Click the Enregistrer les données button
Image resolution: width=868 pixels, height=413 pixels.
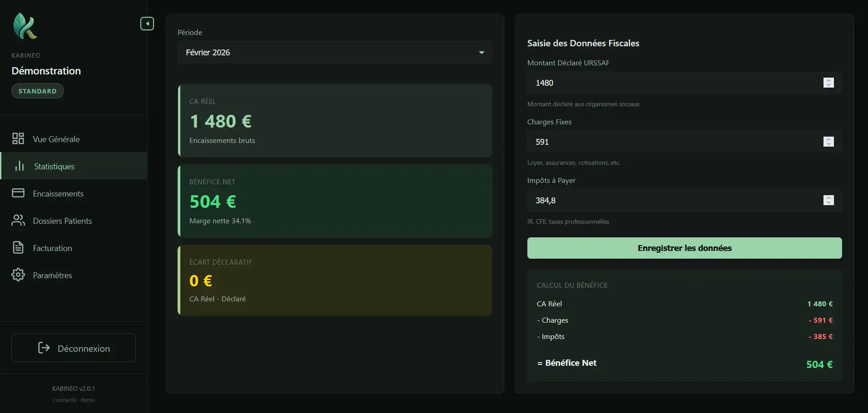[x=684, y=248]
